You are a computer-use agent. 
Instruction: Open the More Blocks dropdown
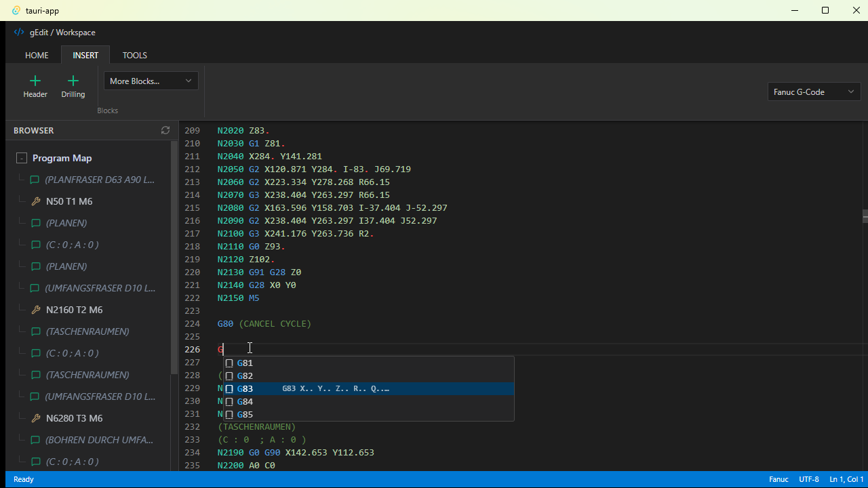click(151, 81)
